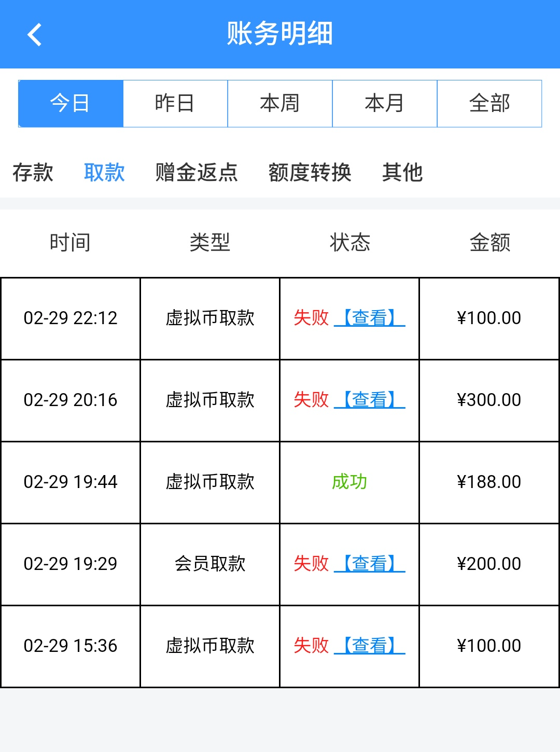The height and width of the screenshot is (752, 560).
Task: Switch to 额度转换 category
Action: click(310, 173)
